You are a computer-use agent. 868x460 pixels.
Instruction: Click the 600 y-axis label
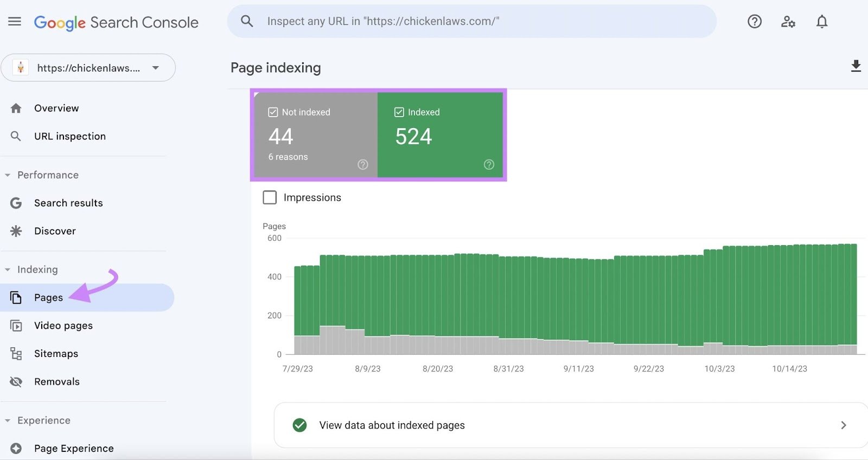[x=275, y=238]
